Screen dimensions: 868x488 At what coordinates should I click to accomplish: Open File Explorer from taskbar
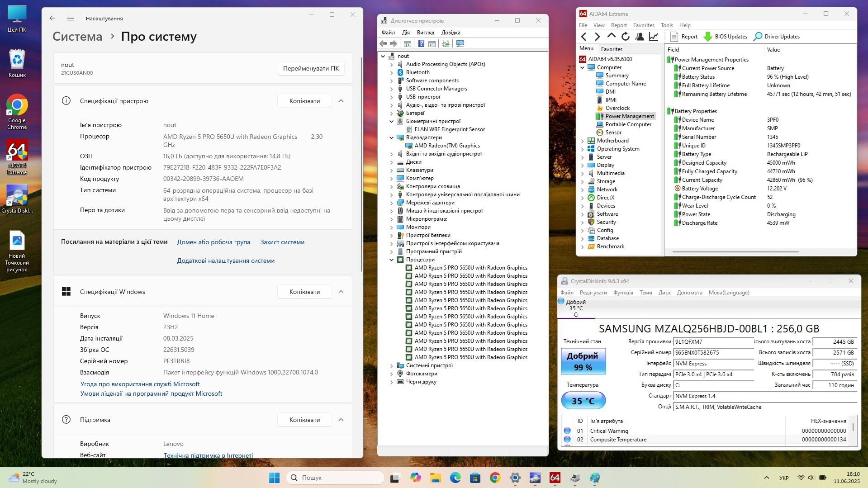(x=435, y=478)
